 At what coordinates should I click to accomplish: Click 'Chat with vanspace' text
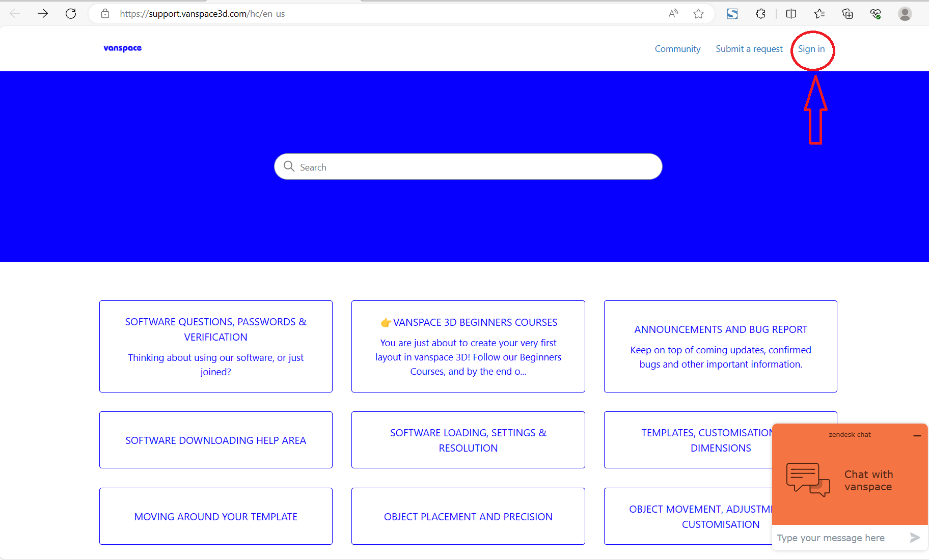pyautogui.click(x=869, y=481)
